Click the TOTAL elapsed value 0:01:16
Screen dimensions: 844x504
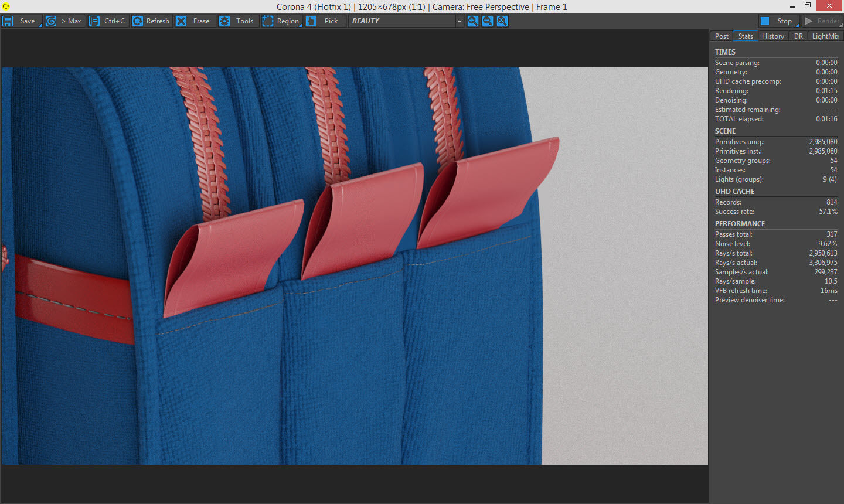[826, 119]
